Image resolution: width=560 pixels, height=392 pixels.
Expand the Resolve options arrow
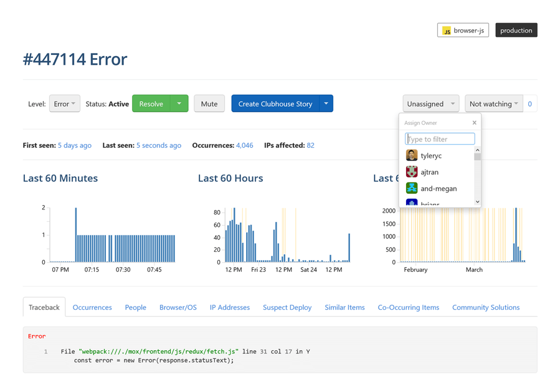click(x=179, y=103)
